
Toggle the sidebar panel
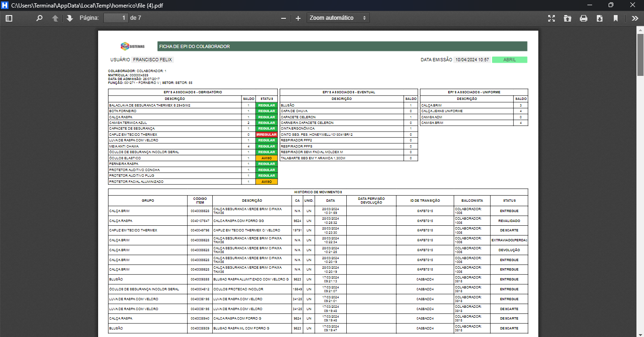click(8, 18)
